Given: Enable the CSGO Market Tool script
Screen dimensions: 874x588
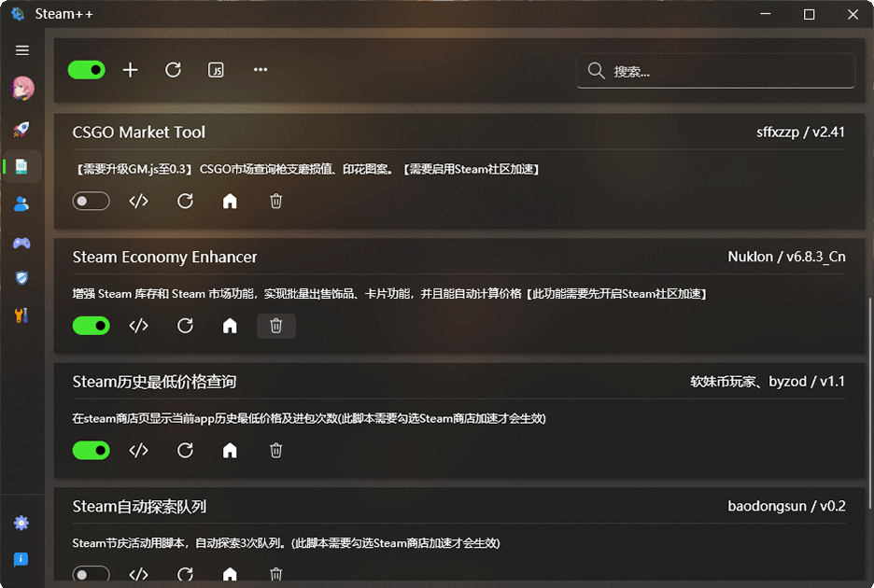Looking at the screenshot, I should point(91,201).
